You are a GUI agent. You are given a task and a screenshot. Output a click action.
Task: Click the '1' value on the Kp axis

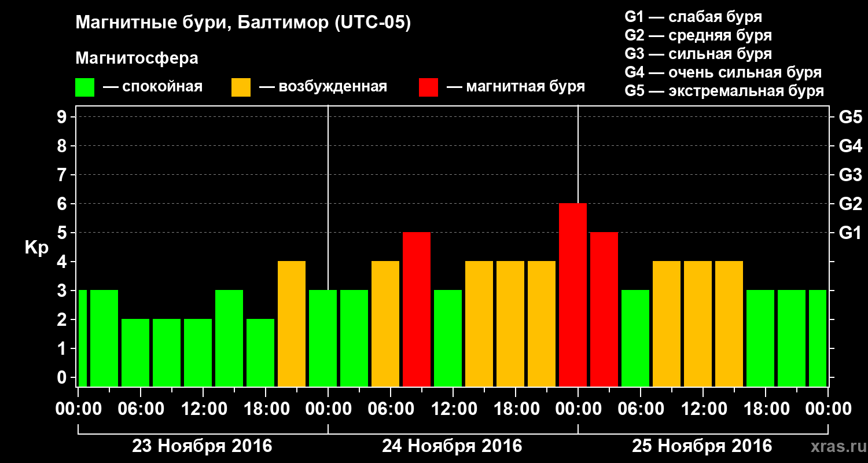click(x=63, y=348)
